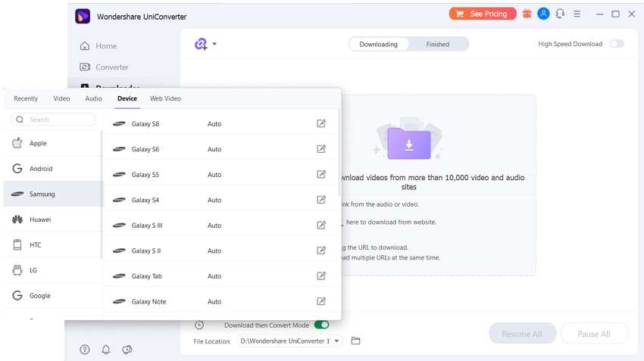
Task: Go to Home in sidebar
Action: click(98, 46)
